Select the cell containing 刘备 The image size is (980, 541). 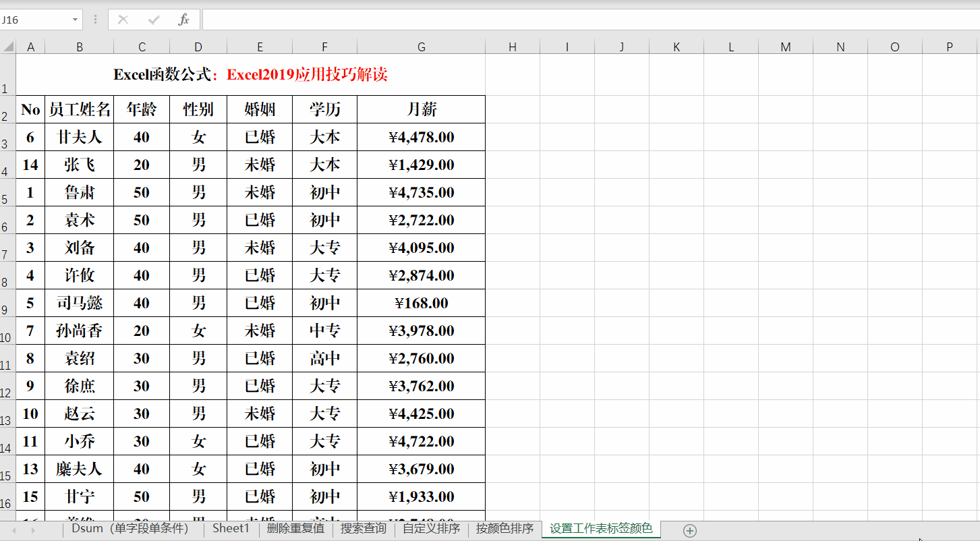click(80, 248)
